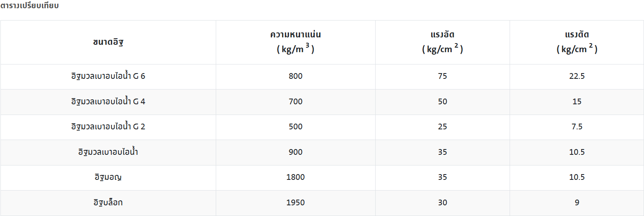Viewport: 644px width, 216px height.
Task: Select the compressive strength value 50
Action: pyautogui.click(x=442, y=101)
